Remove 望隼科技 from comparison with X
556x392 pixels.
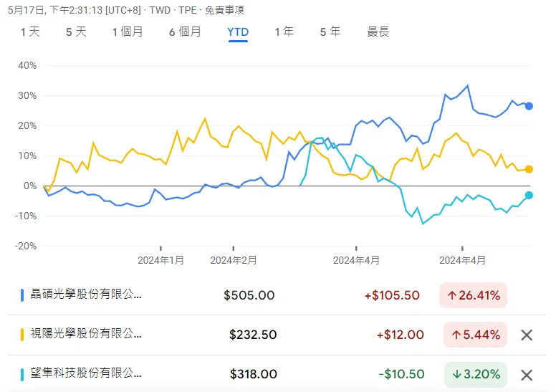point(527,375)
